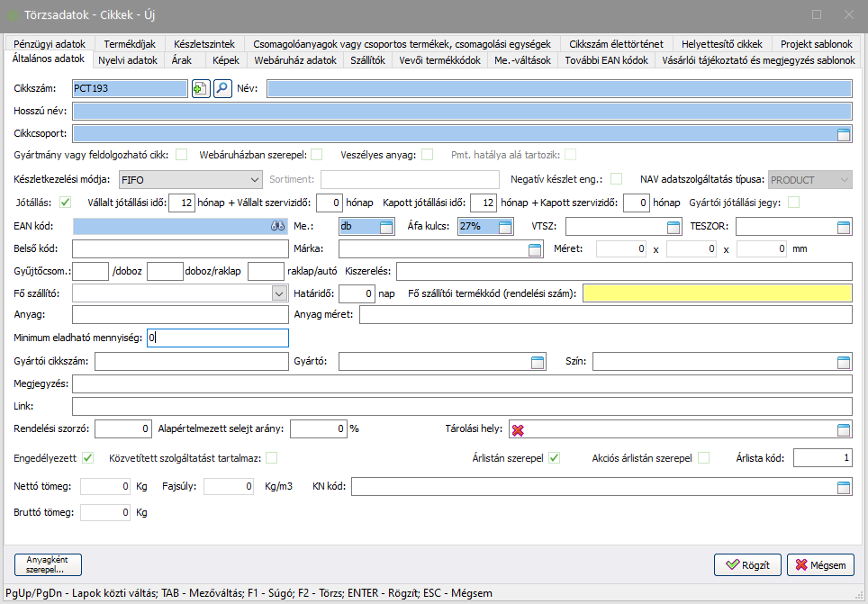Image resolution: width=868 pixels, height=604 pixels.
Task: Switch to the Árak tab
Action: (181, 60)
